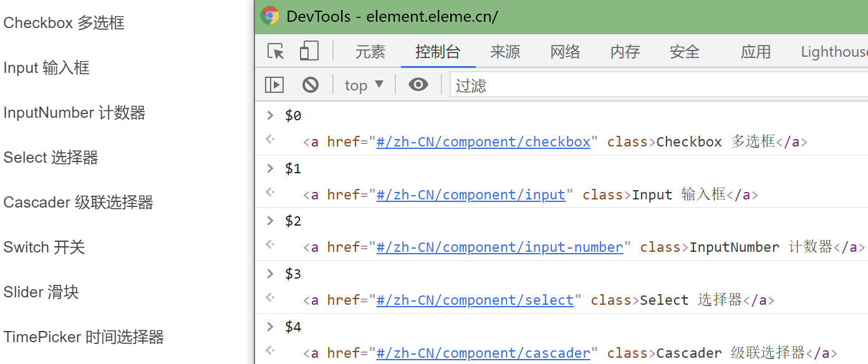Switch to the 来源 tab
The height and width of the screenshot is (364, 868).
tap(505, 52)
